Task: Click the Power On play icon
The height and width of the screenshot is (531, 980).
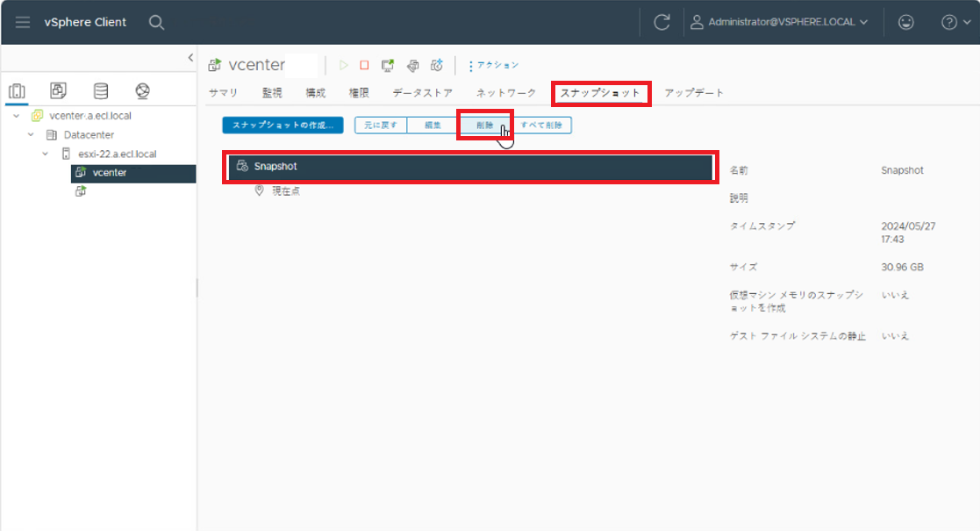Action: 343,65
